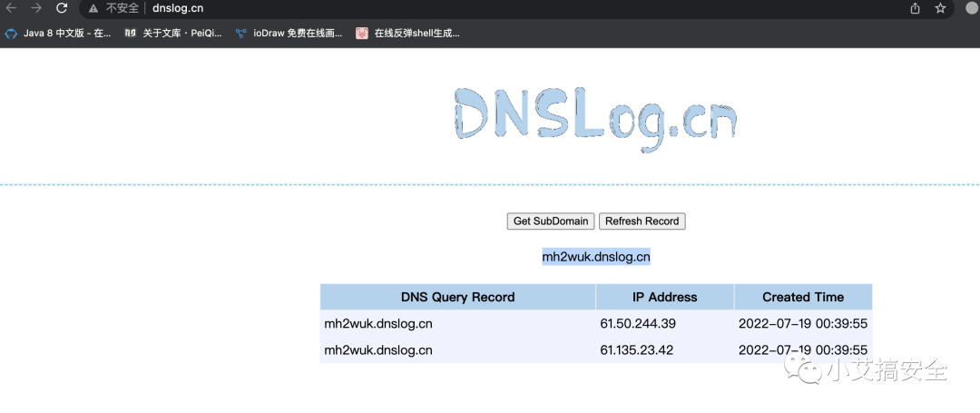Select the DNS record for IP 61.50.244.39
The image size is (980, 413).
(378, 324)
